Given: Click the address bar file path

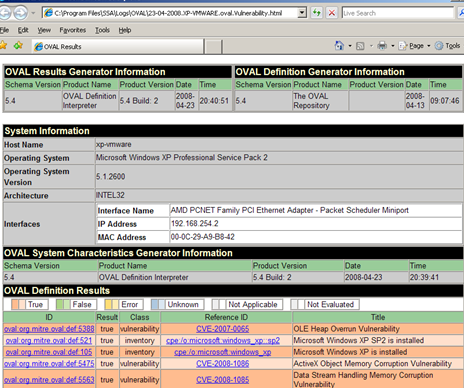Looking at the screenshot, I should [168, 13].
